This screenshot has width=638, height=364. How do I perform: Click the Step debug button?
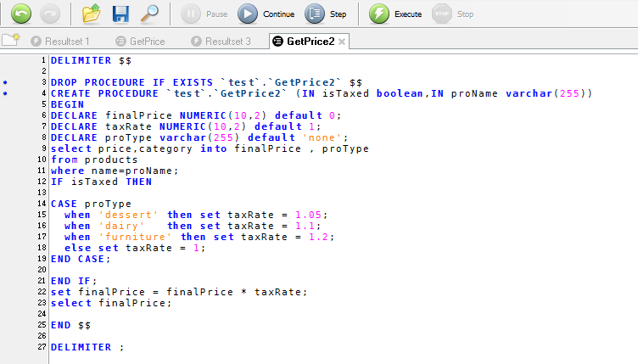325,14
